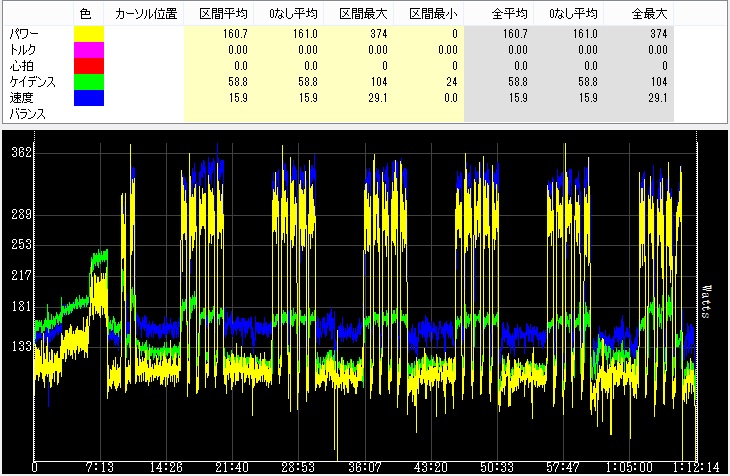
Task: Click the 14:26 time axis marker
Action: click(x=166, y=467)
